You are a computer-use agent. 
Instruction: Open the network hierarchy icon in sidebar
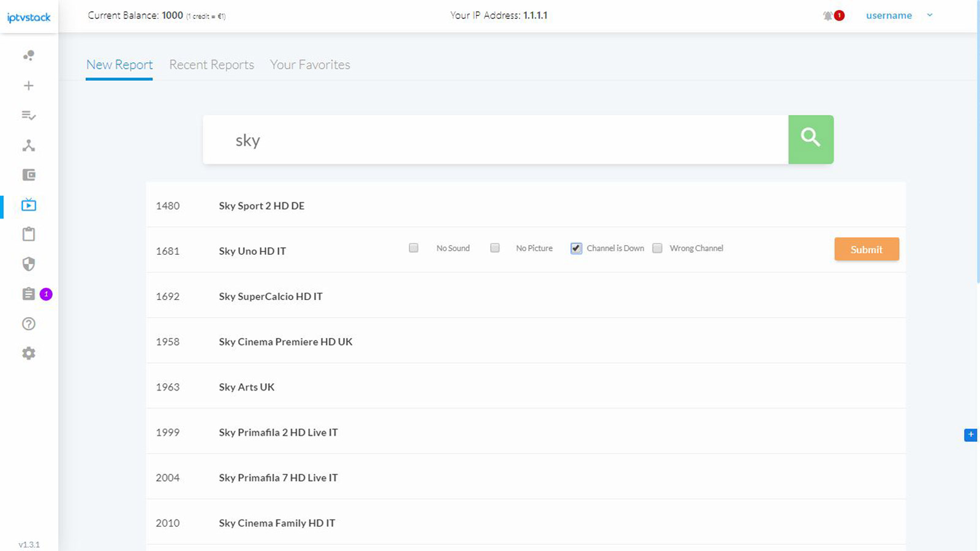click(x=29, y=145)
